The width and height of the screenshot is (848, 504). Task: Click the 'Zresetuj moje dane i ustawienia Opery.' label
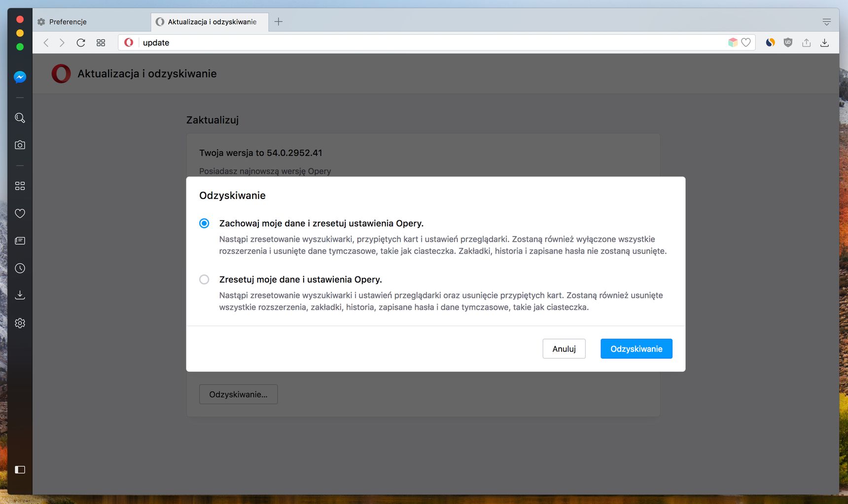coord(301,279)
